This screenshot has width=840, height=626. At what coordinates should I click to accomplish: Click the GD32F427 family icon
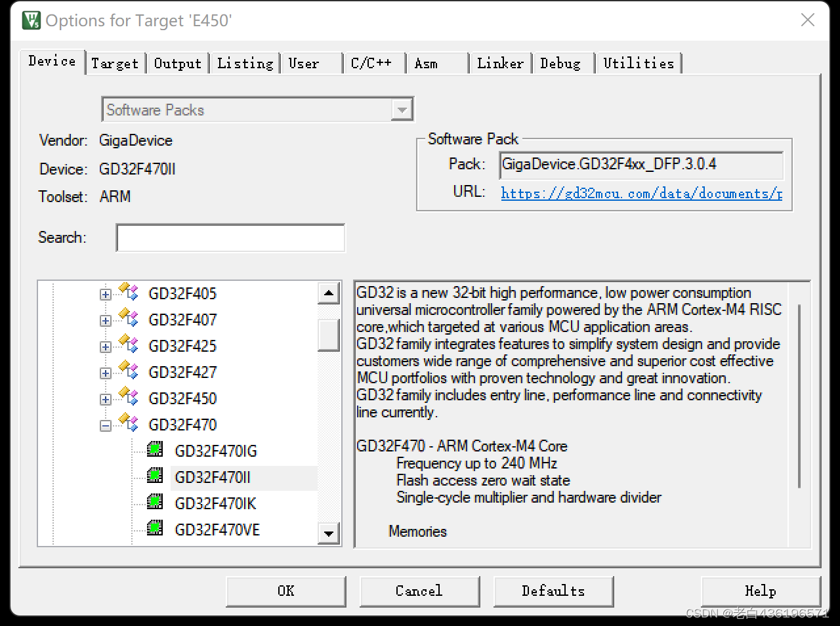[x=129, y=371]
